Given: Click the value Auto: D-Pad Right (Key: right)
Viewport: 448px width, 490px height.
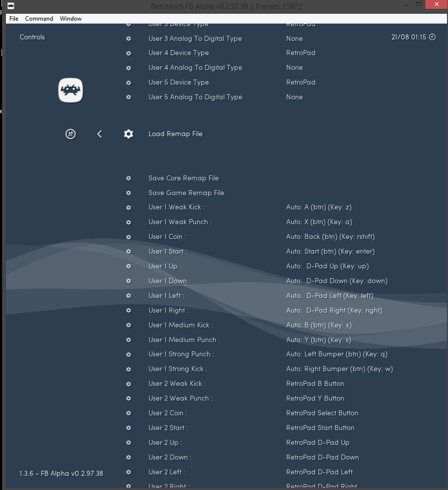Looking at the screenshot, I should pyautogui.click(x=334, y=310).
